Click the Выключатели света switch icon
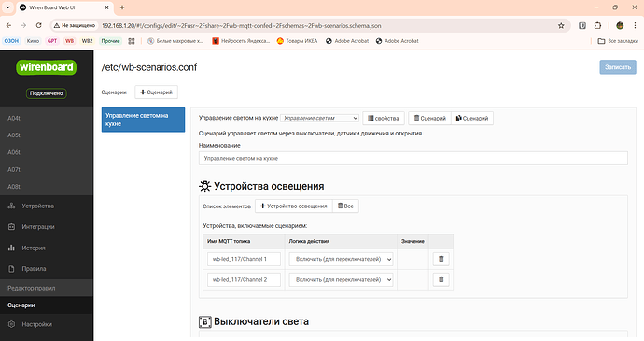This screenshot has height=341, width=644. [205, 321]
